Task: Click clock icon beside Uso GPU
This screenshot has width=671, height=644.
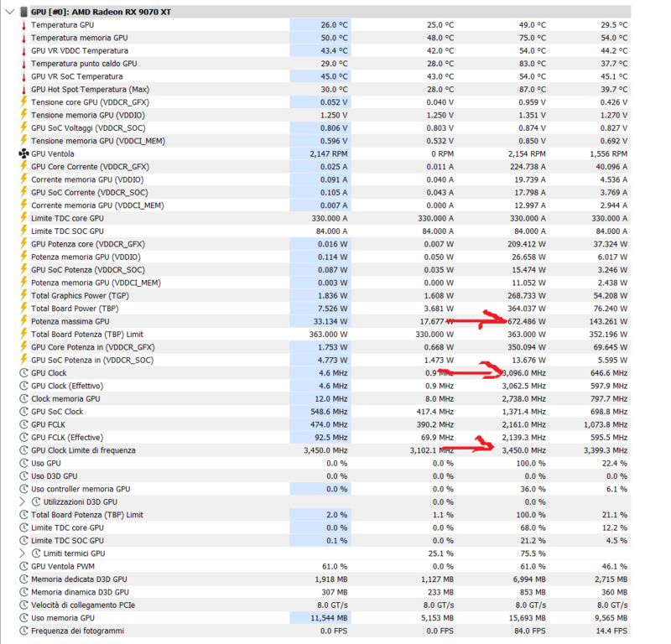Action: (x=24, y=463)
